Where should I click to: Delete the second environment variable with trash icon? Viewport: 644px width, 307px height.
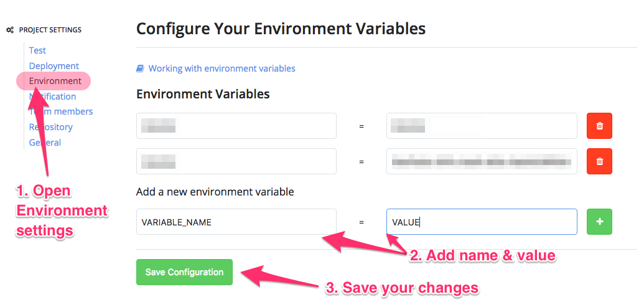click(x=599, y=161)
